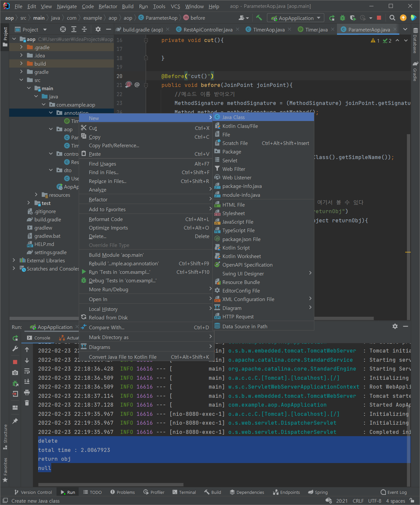Open Project view dropdown arrow
The image size is (420, 505).
(45, 30)
